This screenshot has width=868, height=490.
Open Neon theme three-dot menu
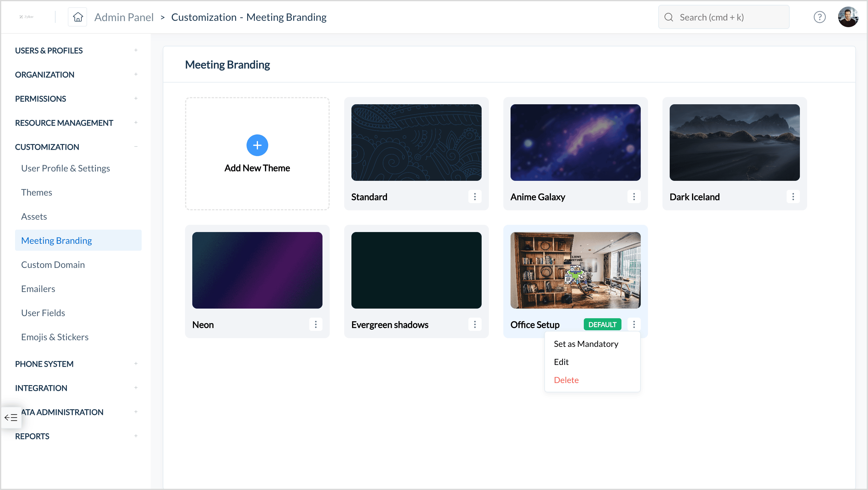point(315,324)
